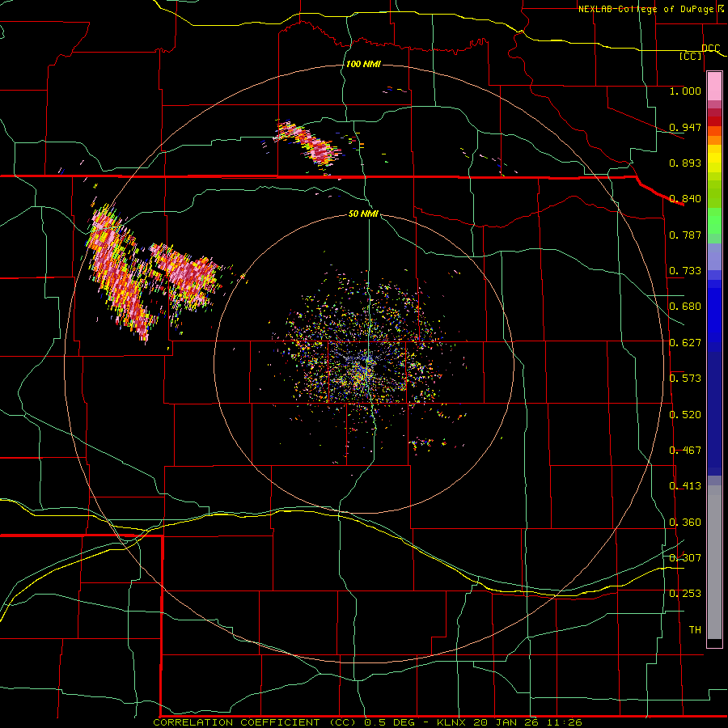Click the DCC product label near the top right
The image size is (728, 728).
[x=711, y=49]
